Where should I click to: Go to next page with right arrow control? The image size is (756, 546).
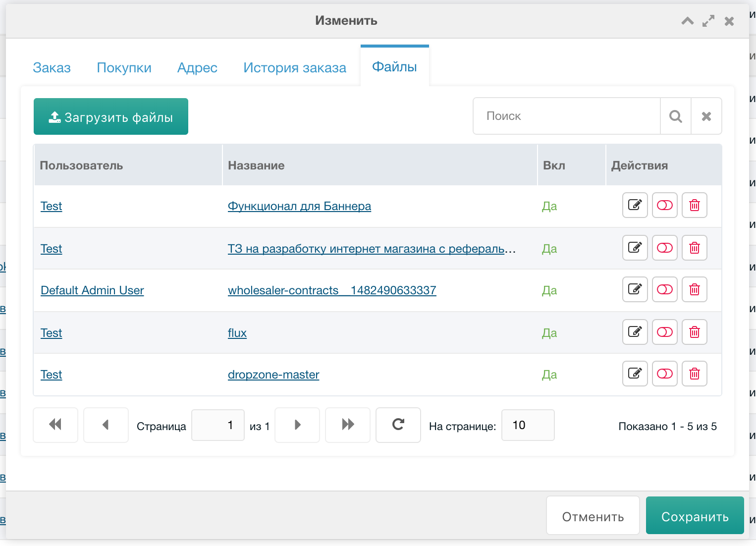[297, 425]
